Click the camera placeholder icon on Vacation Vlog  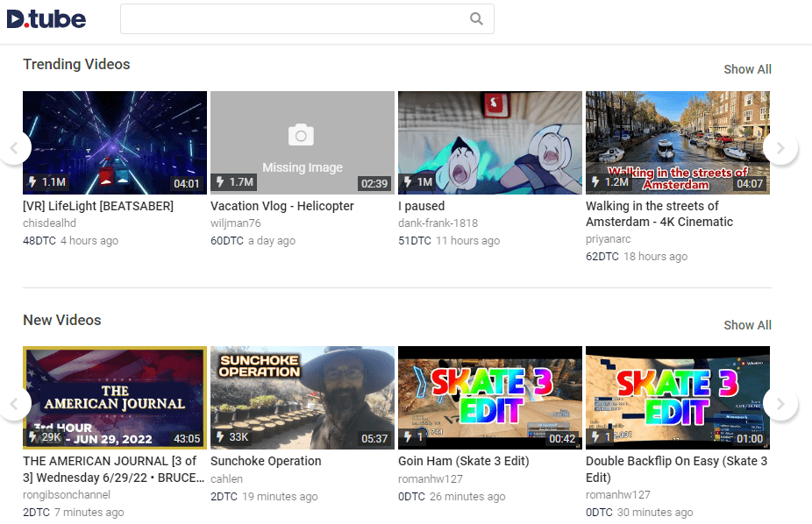pos(302,135)
